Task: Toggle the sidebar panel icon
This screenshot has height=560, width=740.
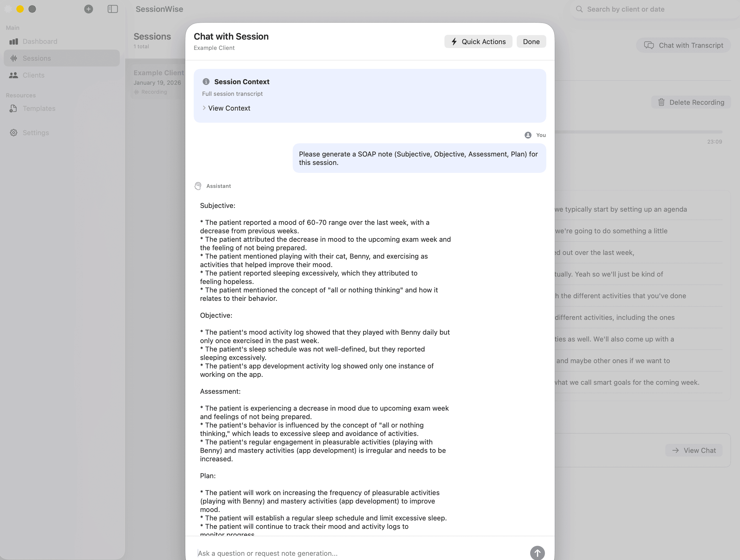Action: 113,9
